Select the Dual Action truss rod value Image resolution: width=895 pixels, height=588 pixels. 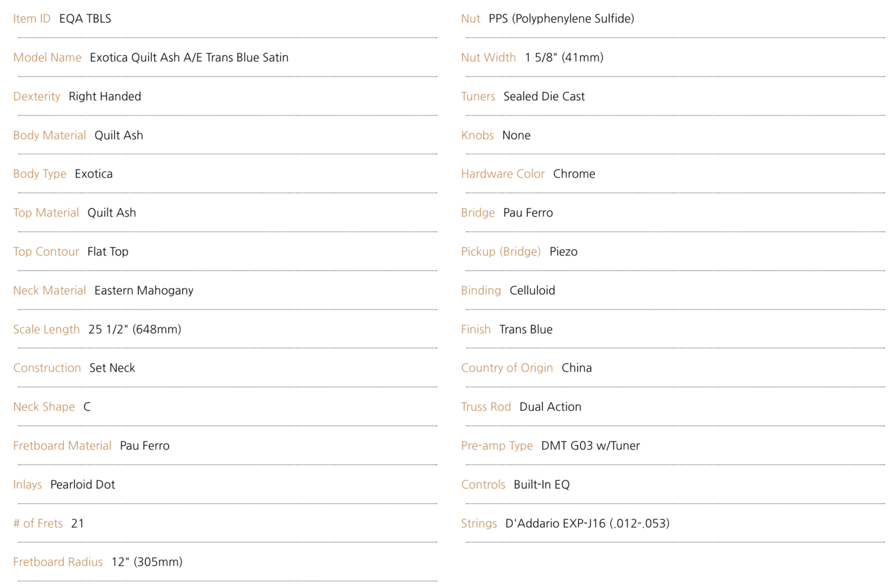coord(551,407)
